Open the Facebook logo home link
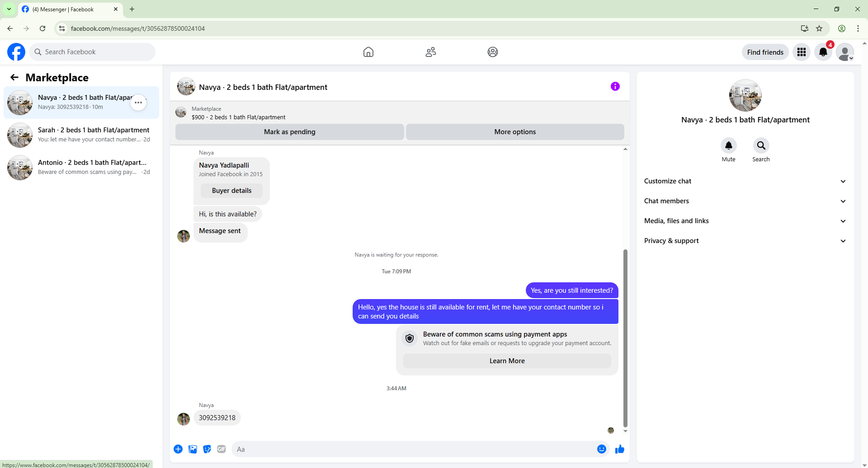Viewport: 868px width, 468px height. pos(16,52)
